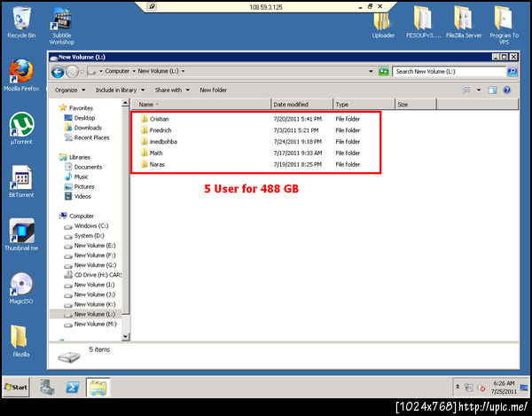The image size is (532, 416).
Task: Sort by the Size column header
Action: [416, 105]
